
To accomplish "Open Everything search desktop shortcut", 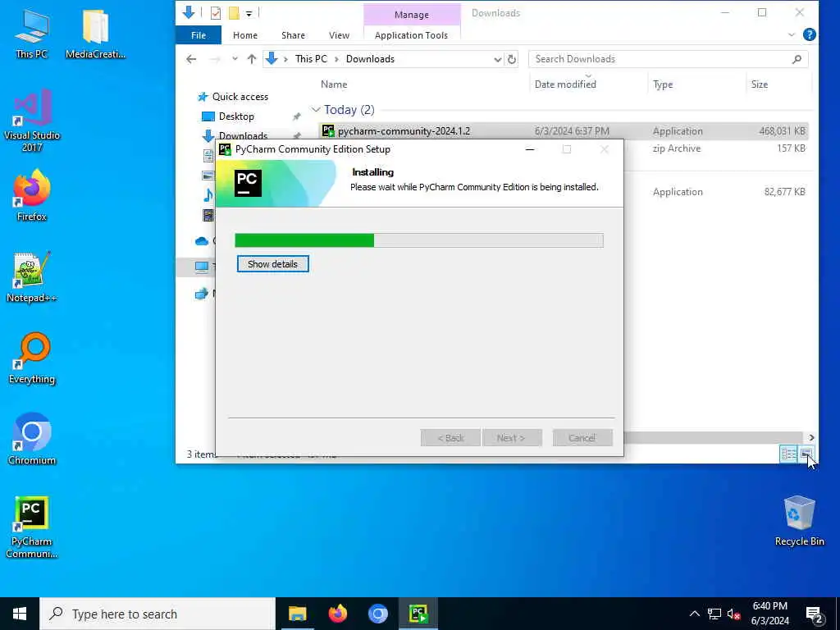I will 32,358.
